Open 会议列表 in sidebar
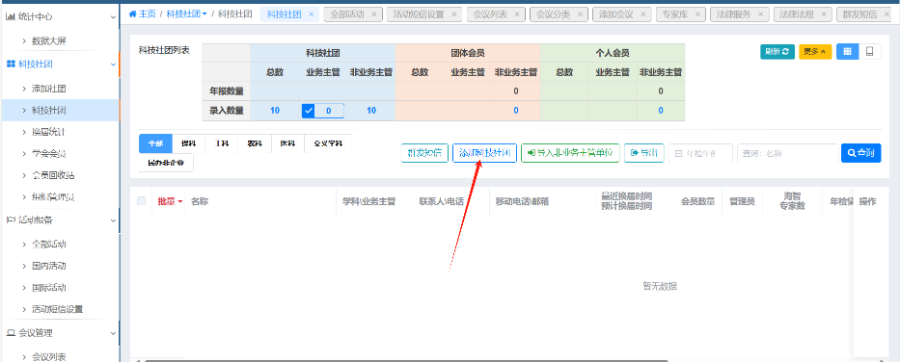 pyautogui.click(x=49, y=357)
